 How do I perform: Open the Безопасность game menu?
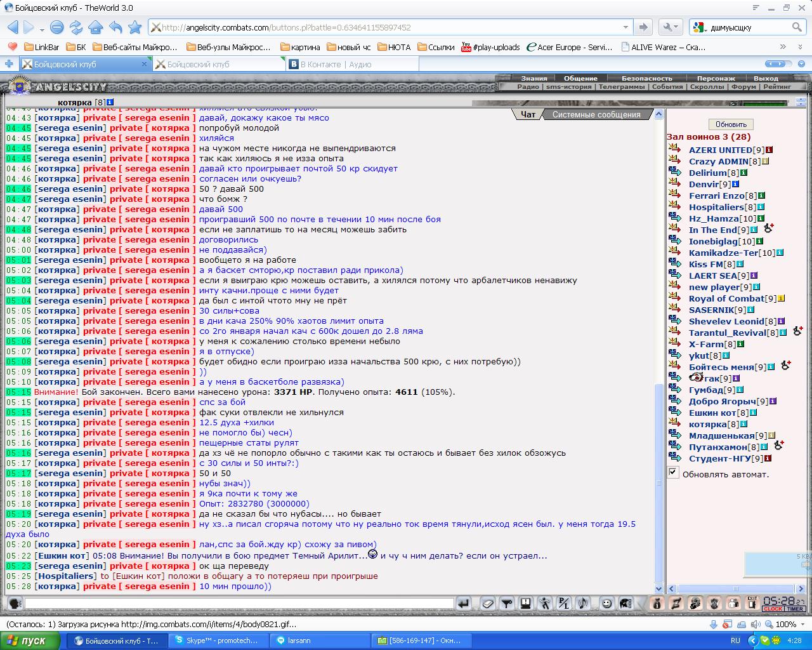coord(646,79)
